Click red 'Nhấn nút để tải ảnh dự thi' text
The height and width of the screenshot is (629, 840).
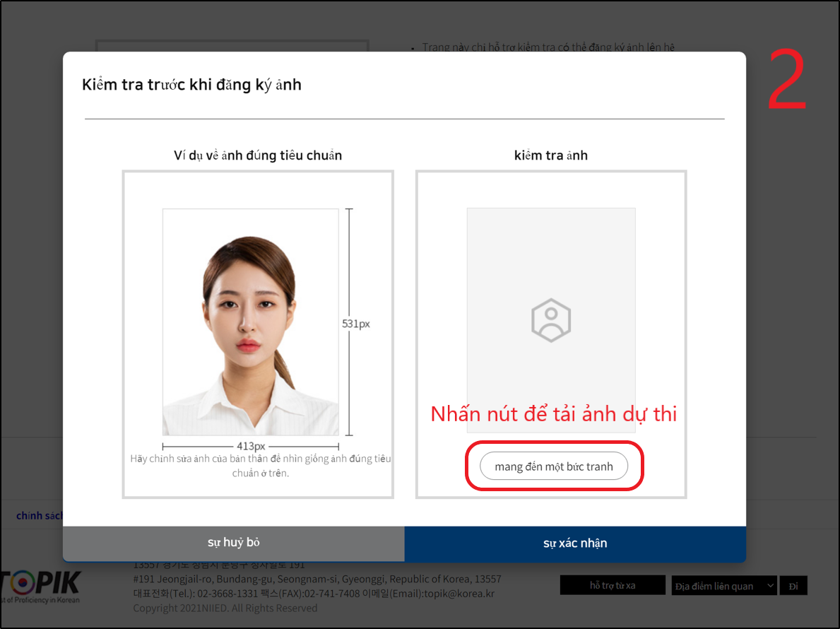(x=554, y=414)
